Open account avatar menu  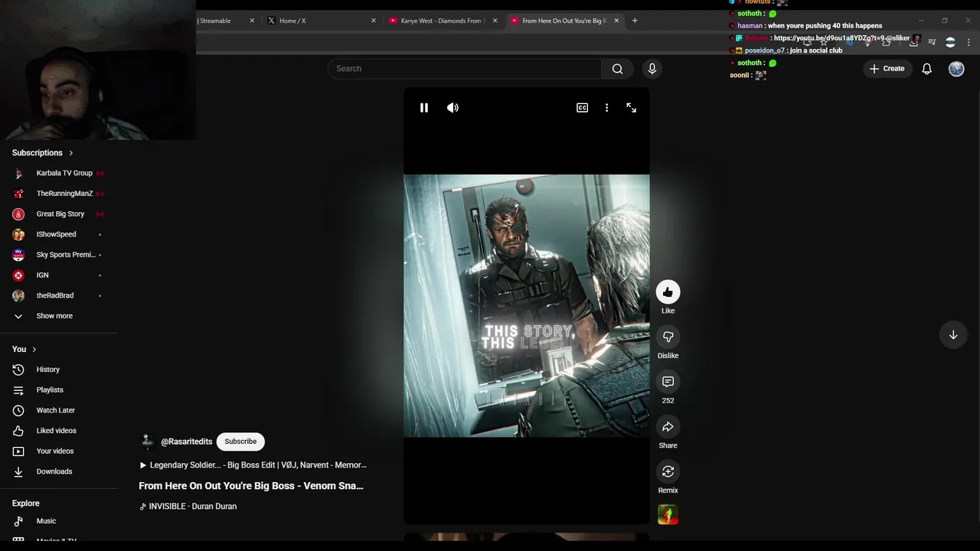(x=956, y=69)
